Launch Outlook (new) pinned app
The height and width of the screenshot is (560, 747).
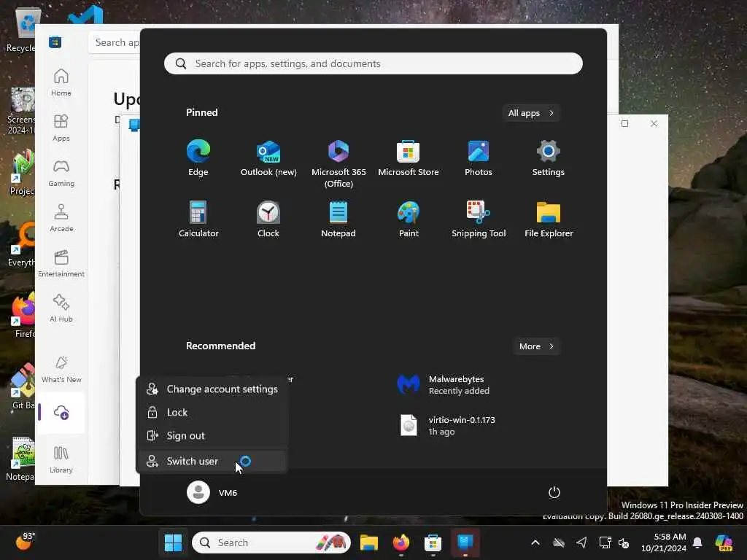pos(268,158)
